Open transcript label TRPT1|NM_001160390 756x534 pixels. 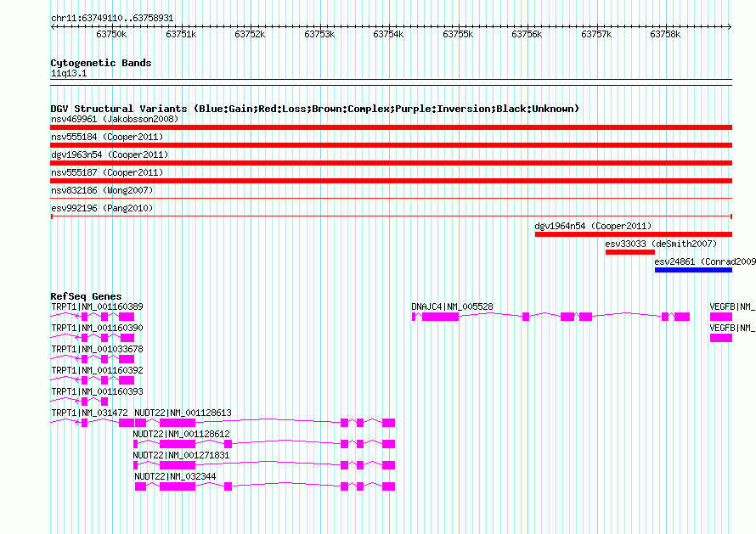pyautogui.click(x=97, y=328)
